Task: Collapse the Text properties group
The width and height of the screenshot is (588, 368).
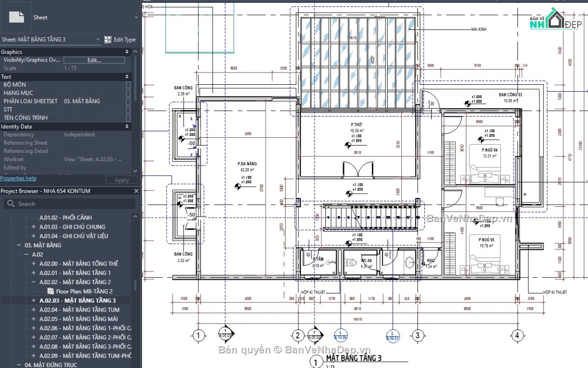Action: coord(127,77)
